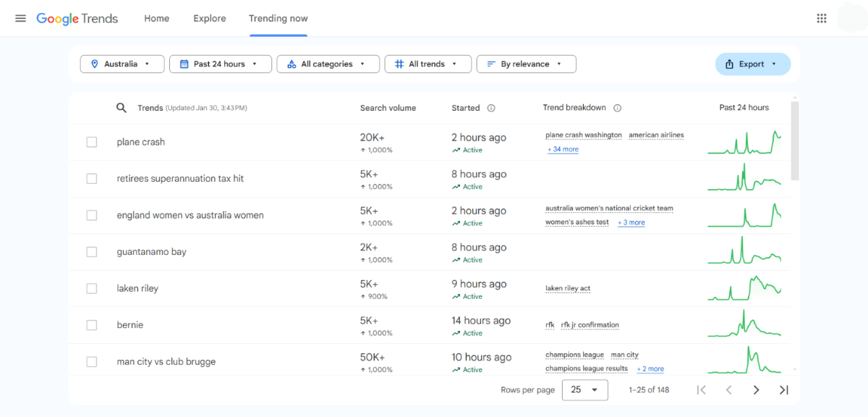The width and height of the screenshot is (868, 417).
Task: View sparkline chart for laken riley
Action: pos(744,288)
